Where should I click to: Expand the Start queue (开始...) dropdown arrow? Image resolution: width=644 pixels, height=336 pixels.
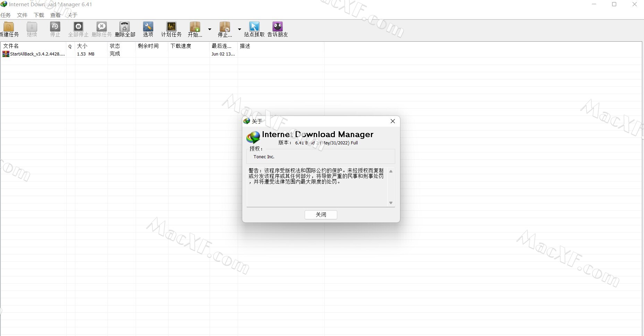pyautogui.click(x=210, y=29)
